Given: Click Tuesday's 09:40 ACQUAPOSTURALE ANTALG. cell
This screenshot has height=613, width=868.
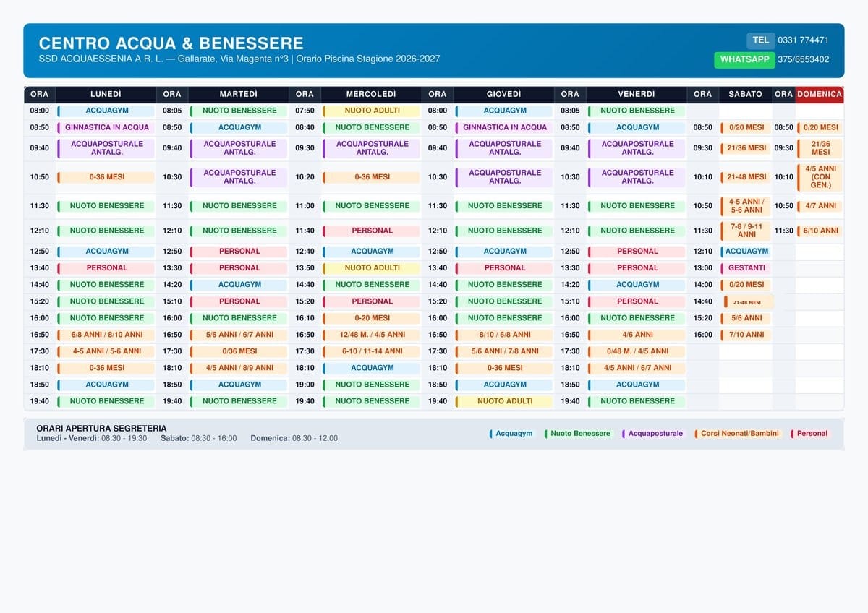Looking at the screenshot, I should 238,148.
